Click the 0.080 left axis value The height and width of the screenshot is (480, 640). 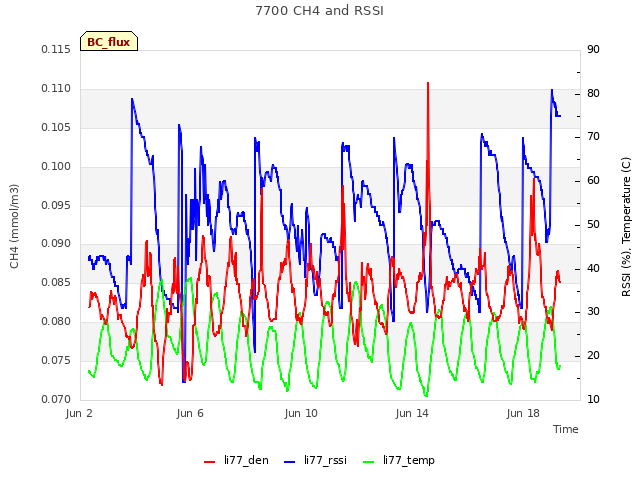click(56, 321)
